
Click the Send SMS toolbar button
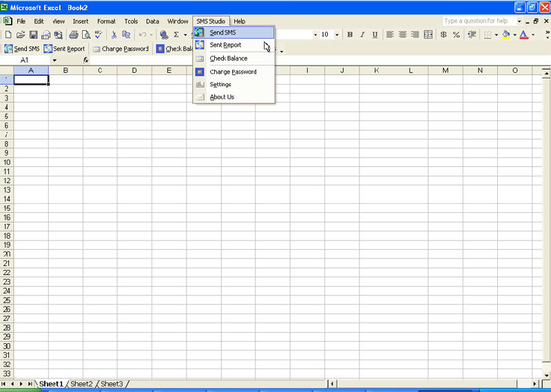(x=22, y=48)
